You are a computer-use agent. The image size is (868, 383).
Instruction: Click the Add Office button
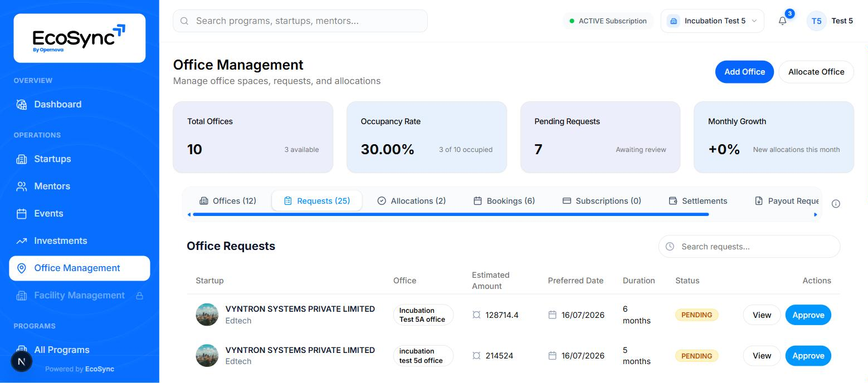click(x=744, y=72)
